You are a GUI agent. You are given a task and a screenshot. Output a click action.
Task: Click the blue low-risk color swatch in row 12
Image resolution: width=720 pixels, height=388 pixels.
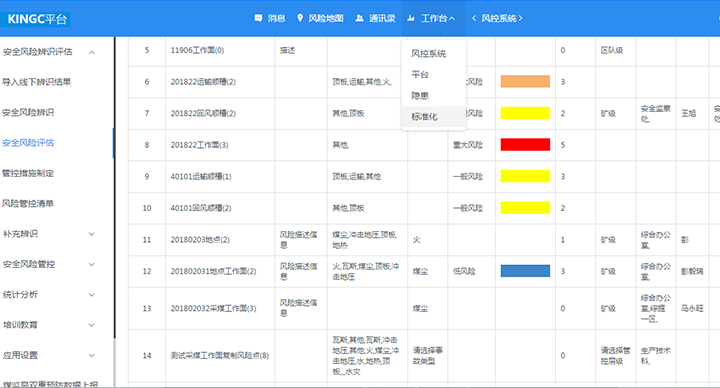tap(525, 271)
